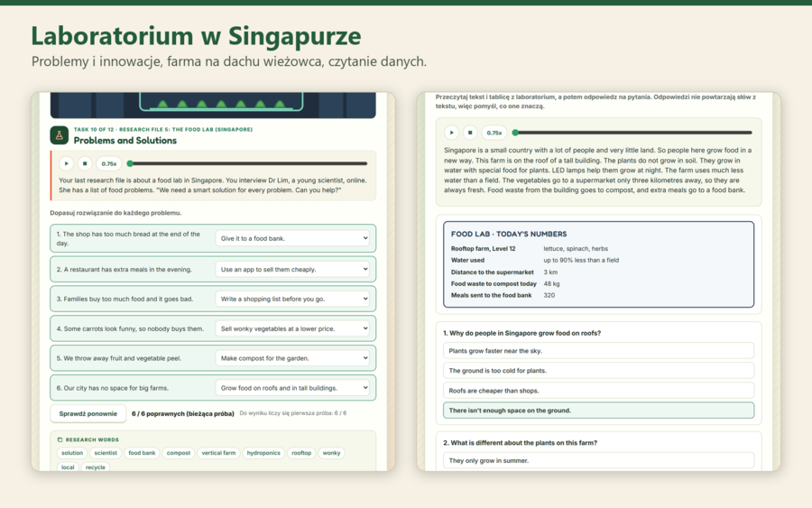Click research word 'scientist'

[x=106, y=453]
